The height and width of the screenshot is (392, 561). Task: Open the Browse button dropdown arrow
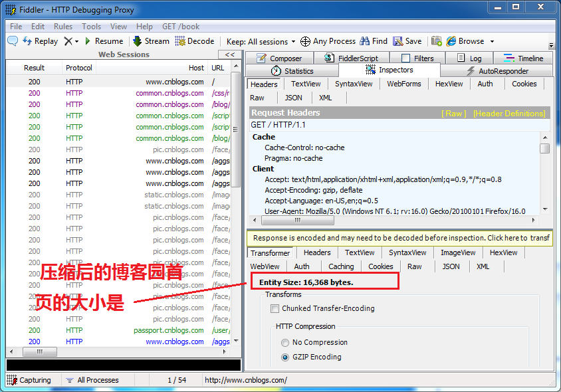(x=492, y=41)
